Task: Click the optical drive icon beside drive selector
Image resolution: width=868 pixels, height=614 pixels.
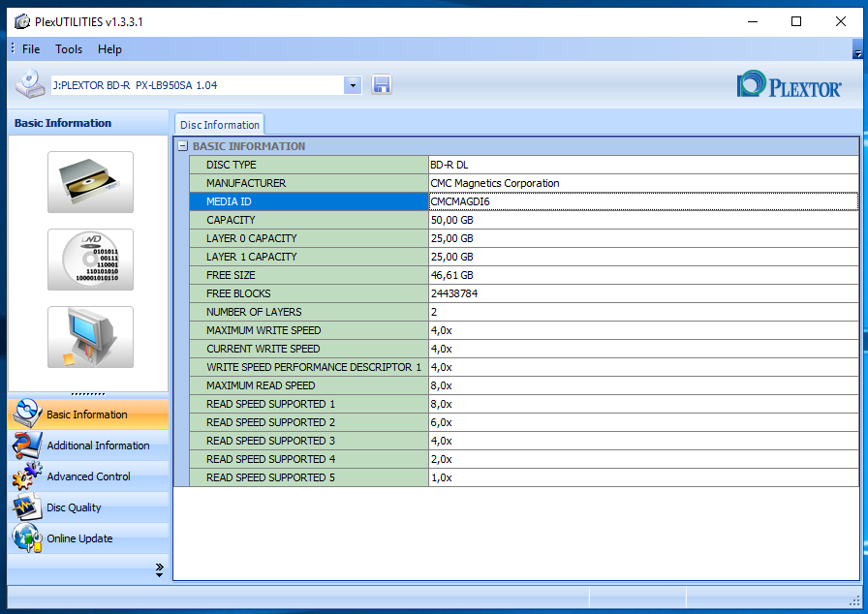Action: pos(30,84)
